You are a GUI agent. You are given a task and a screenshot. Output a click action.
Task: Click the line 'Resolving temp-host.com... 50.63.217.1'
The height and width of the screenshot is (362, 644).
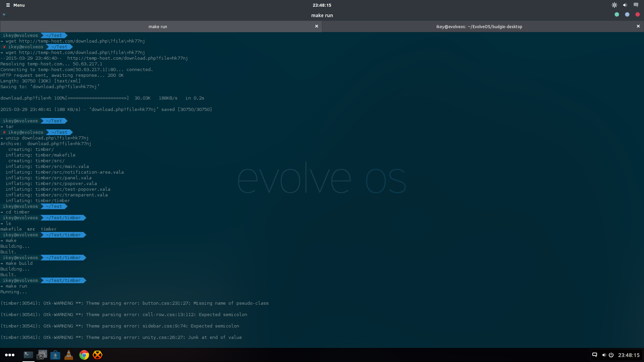pos(51,64)
